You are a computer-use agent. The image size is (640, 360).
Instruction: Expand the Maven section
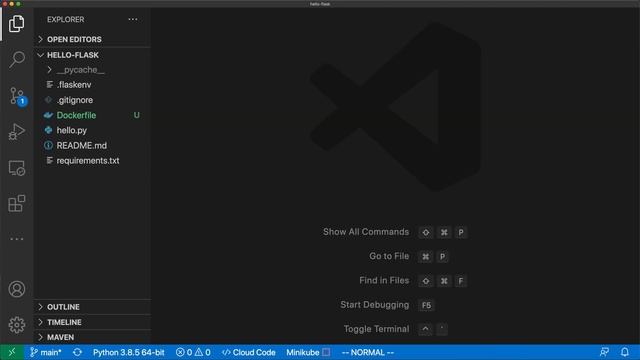[x=92, y=337]
